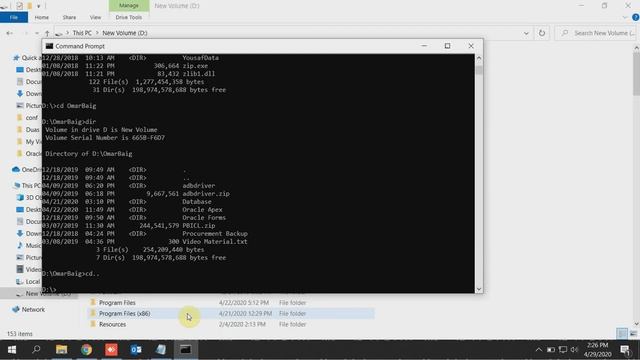Open the Action Center notifications
640x360 pixels.
coord(625,350)
